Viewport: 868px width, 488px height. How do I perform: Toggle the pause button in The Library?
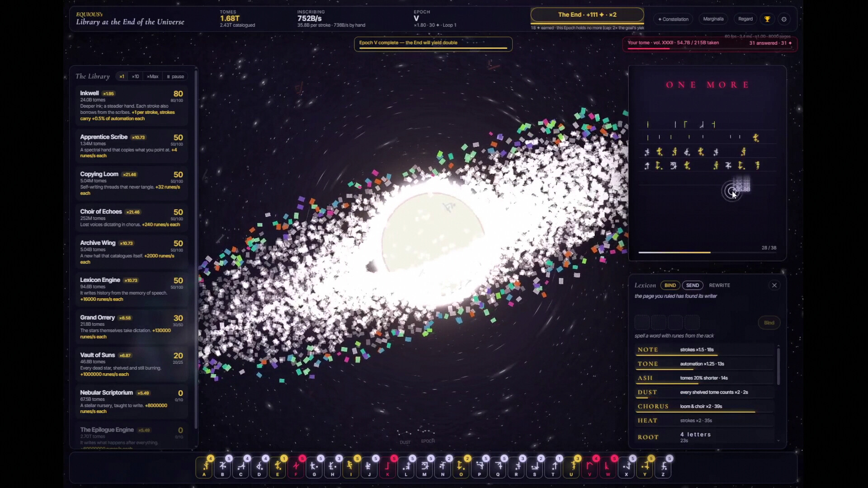tap(175, 76)
